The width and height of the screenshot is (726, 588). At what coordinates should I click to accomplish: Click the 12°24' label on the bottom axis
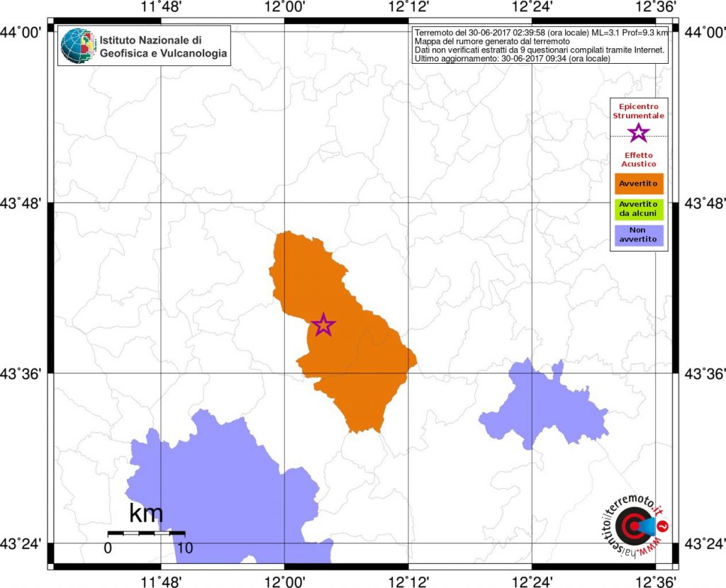[531, 581]
